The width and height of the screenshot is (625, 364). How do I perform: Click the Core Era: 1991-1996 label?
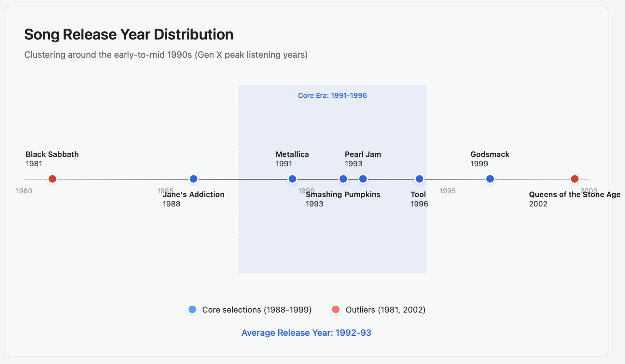coord(332,95)
